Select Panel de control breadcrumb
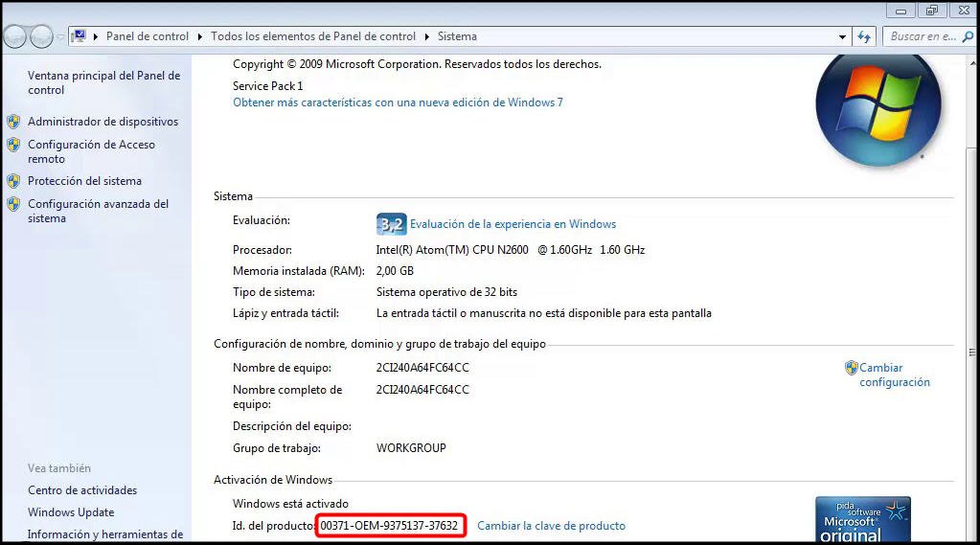The height and width of the screenshot is (545, 980). click(147, 36)
